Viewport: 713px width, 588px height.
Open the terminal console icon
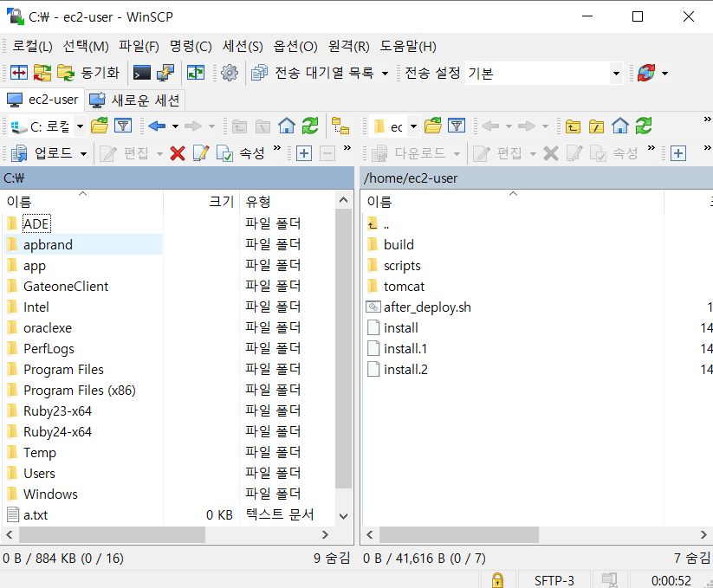(141, 73)
